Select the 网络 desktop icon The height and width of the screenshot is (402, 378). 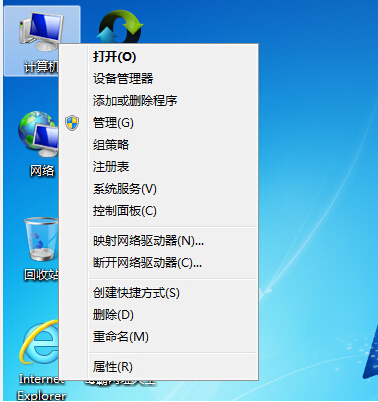pyautogui.click(x=38, y=143)
